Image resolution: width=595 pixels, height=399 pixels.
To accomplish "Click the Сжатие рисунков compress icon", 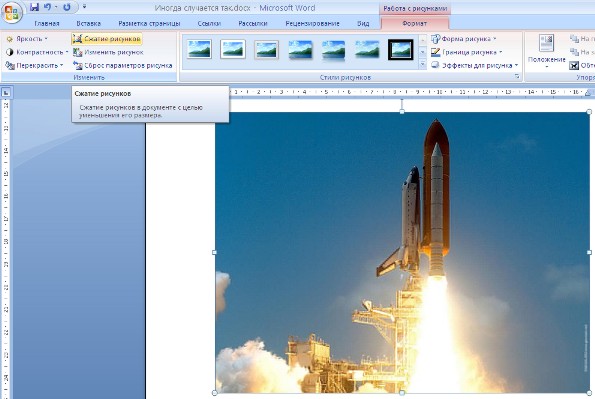I will click(77, 39).
